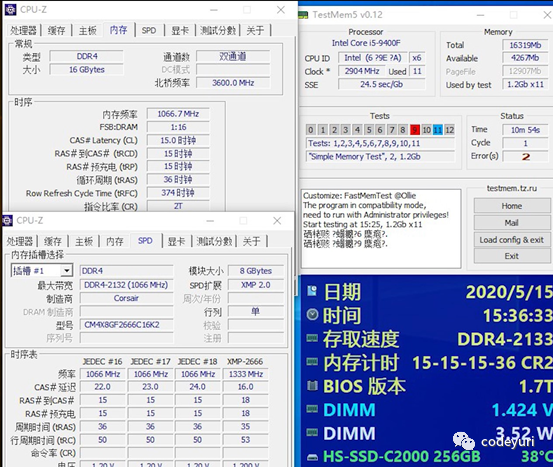The width and height of the screenshot is (553, 467).
Task: Click the DDR4-2132 (1066 MHz) bandwidth field
Action: pyautogui.click(x=126, y=285)
